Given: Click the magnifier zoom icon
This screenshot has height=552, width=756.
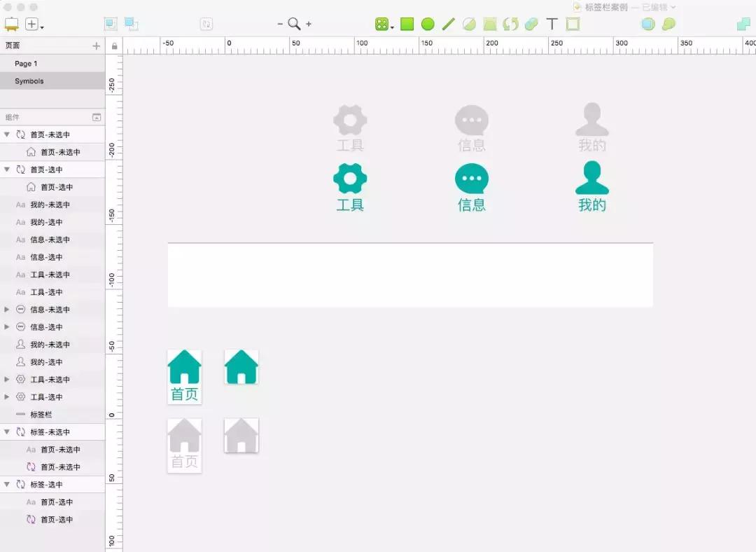Looking at the screenshot, I should [x=294, y=23].
